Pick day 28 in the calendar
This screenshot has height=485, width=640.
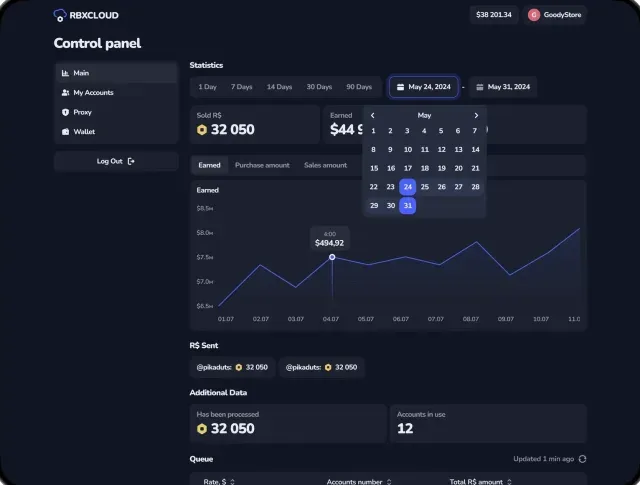click(476, 187)
